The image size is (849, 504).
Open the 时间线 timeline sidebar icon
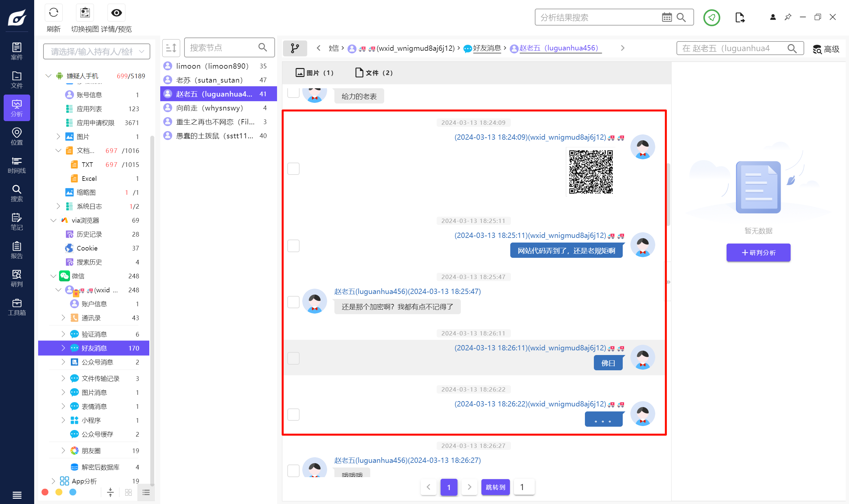[x=17, y=165]
